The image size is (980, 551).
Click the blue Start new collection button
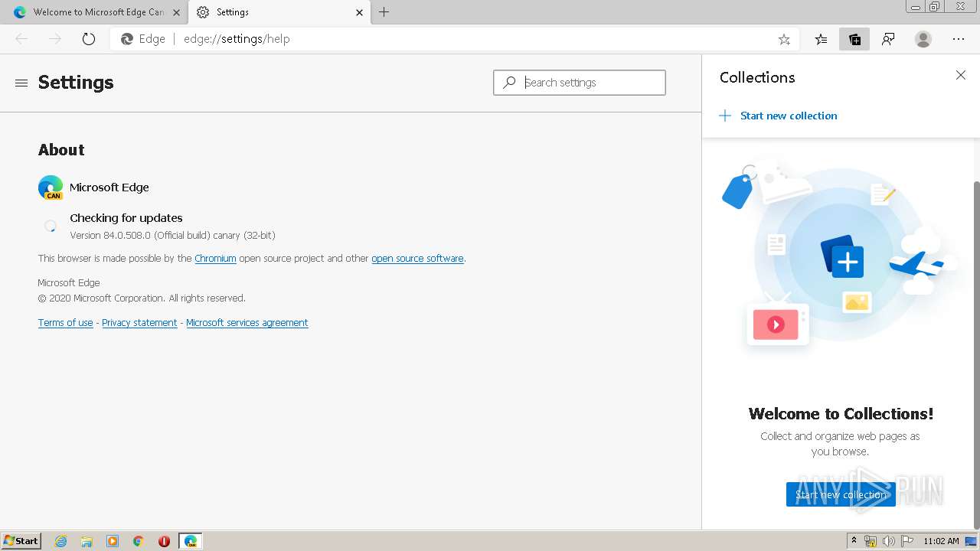click(x=841, y=494)
